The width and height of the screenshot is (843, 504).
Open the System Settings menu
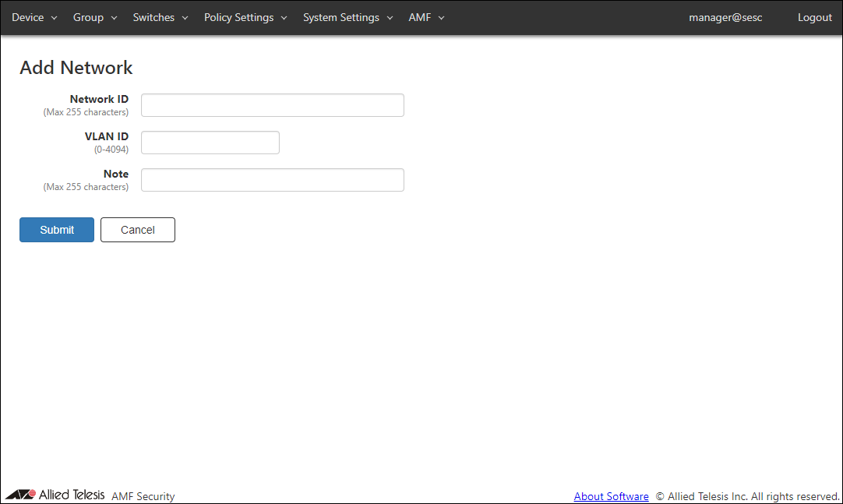[x=347, y=17]
